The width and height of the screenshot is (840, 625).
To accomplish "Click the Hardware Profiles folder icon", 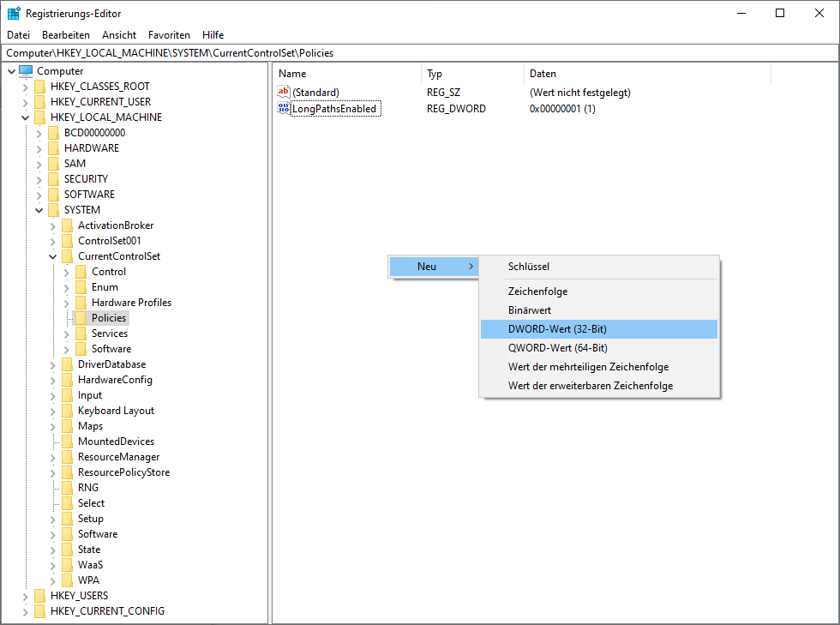I will click(81, 303).
